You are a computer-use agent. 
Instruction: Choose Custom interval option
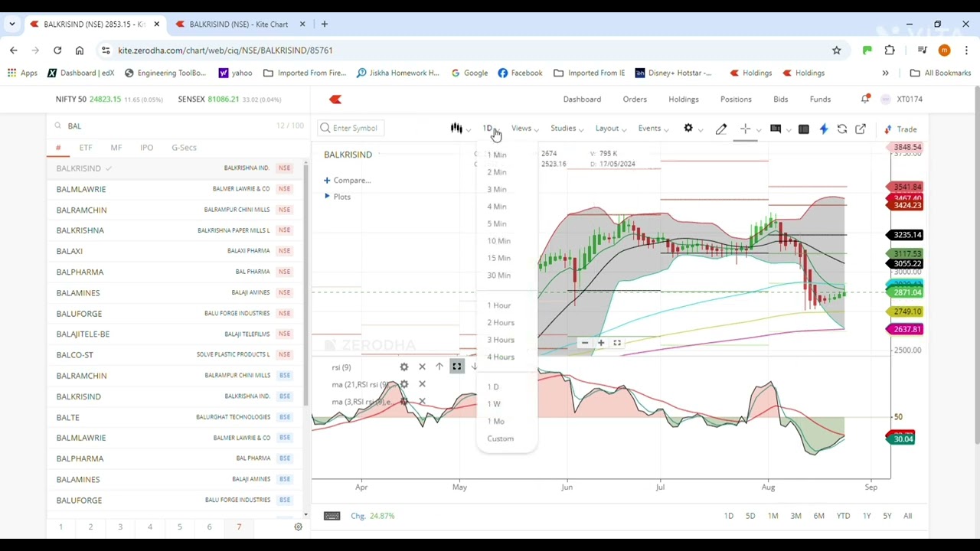(501, 439)
